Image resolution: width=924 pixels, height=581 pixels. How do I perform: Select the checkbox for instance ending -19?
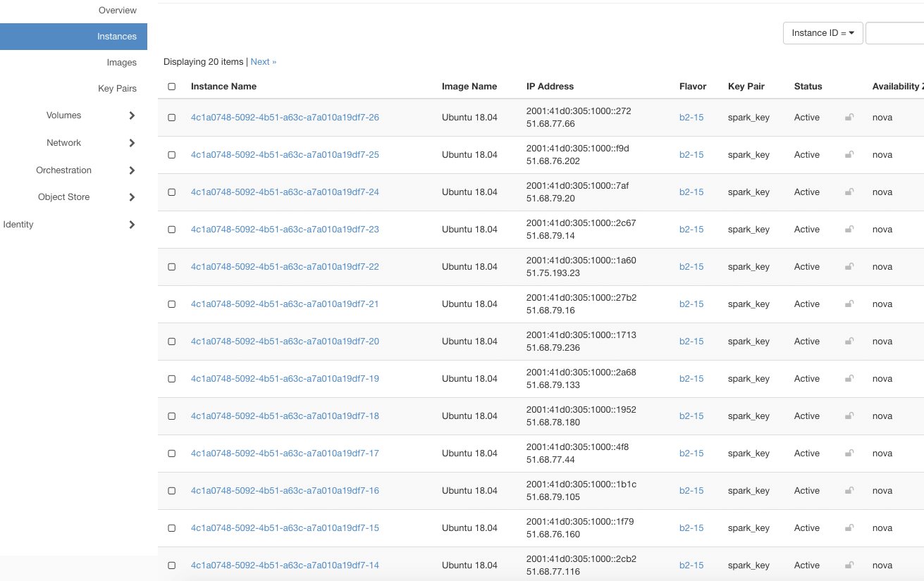[x=172, y=379]
